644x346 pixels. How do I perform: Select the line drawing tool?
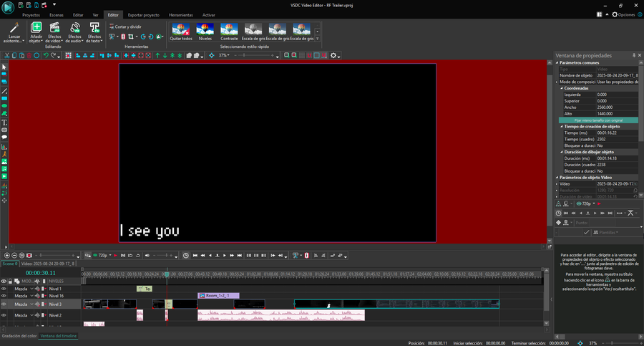tap(4, 91)
